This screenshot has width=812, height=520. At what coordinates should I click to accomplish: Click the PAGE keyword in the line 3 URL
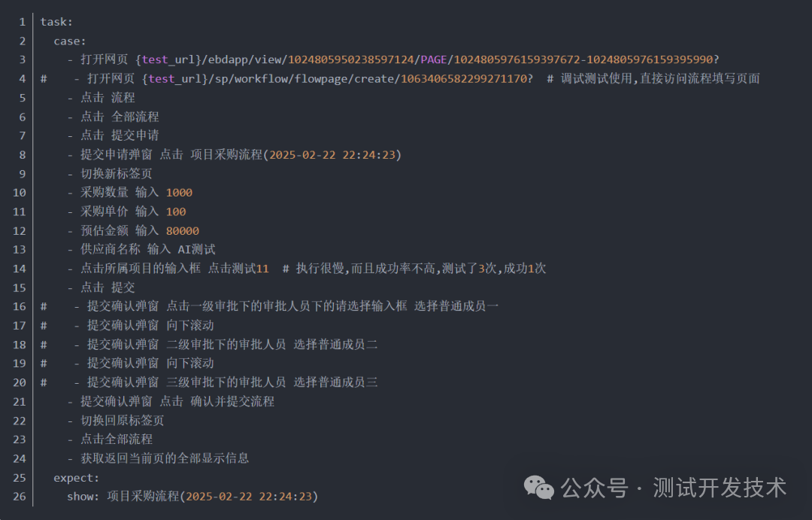coord(434,59)
